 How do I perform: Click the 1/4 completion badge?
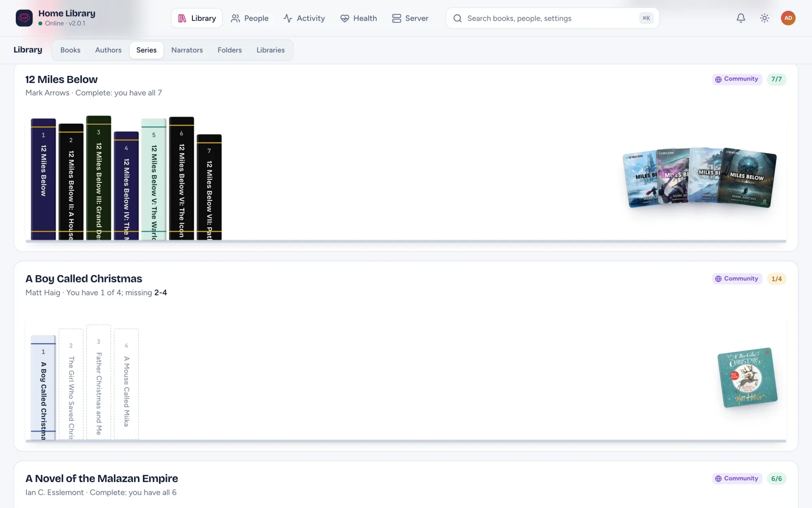[x=777, y=279]
